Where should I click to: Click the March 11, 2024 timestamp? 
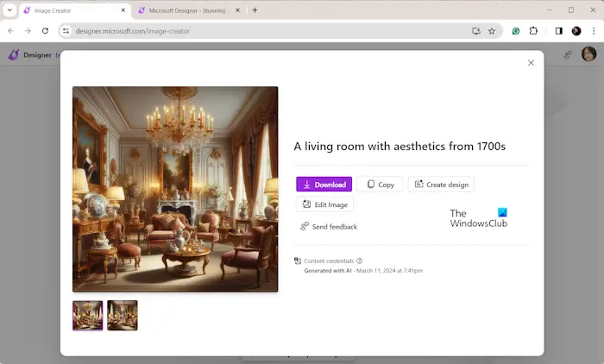389,270
